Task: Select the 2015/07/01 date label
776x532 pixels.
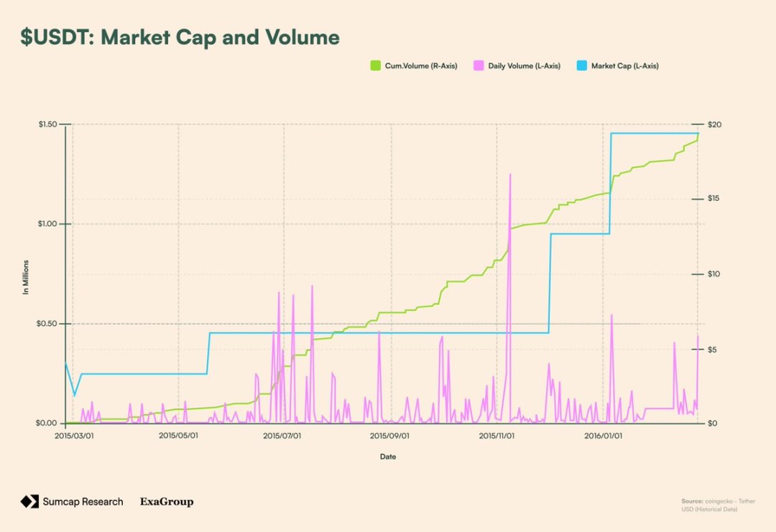Action: (282, 435)
